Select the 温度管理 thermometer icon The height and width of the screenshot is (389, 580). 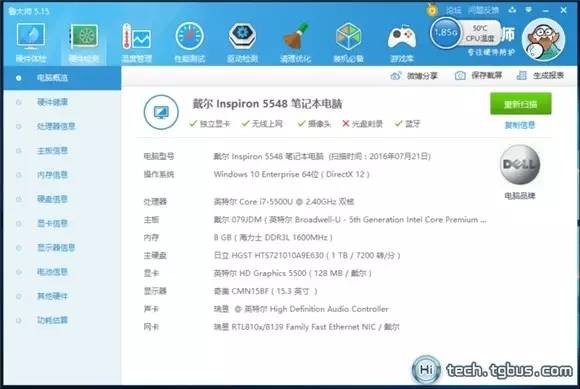(x=136, y=42)
